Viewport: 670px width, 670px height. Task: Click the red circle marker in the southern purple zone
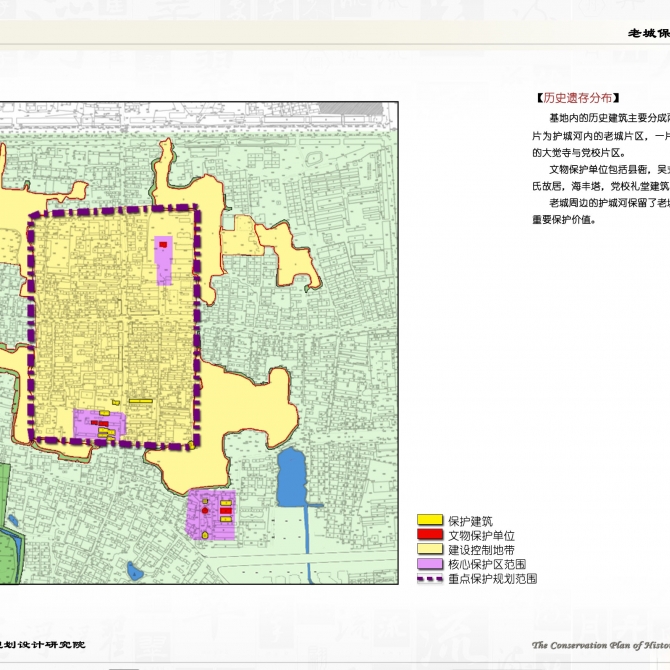[205, 511]
